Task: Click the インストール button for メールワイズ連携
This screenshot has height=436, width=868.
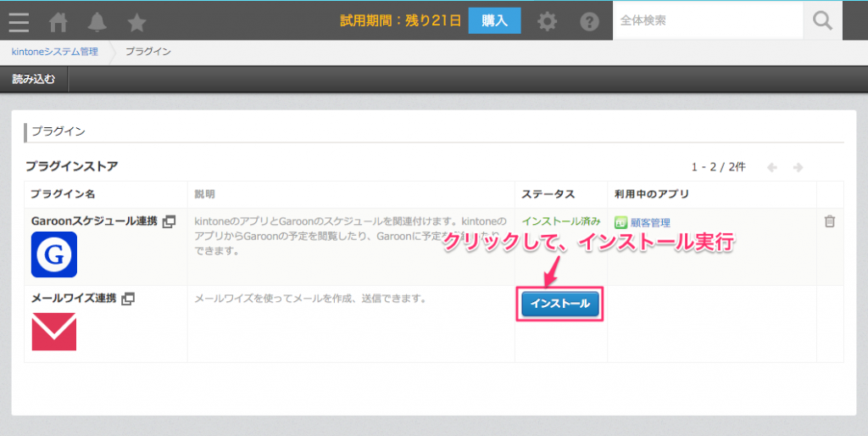Action: pyautogui.click(x=560, y=304)
